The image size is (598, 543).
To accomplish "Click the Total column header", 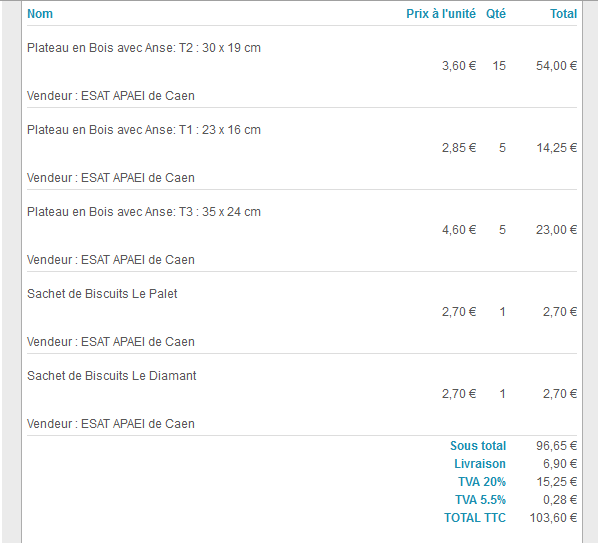I will tap(563, 14).
